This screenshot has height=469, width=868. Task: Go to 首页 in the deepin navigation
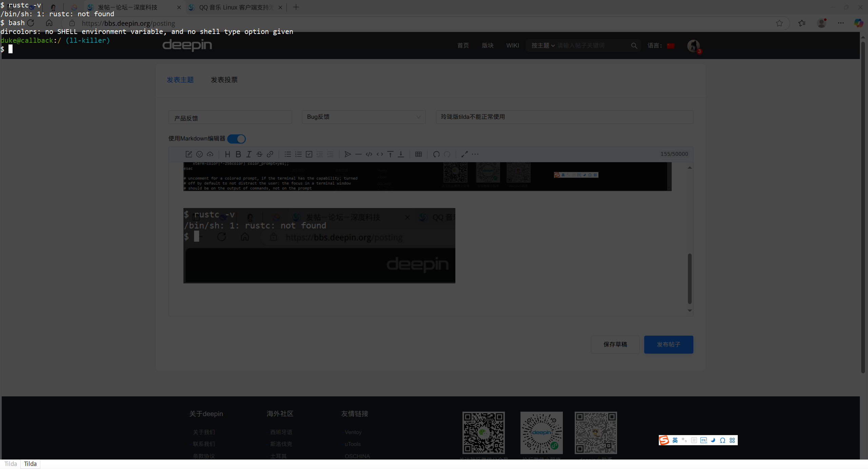click(463, 45)
